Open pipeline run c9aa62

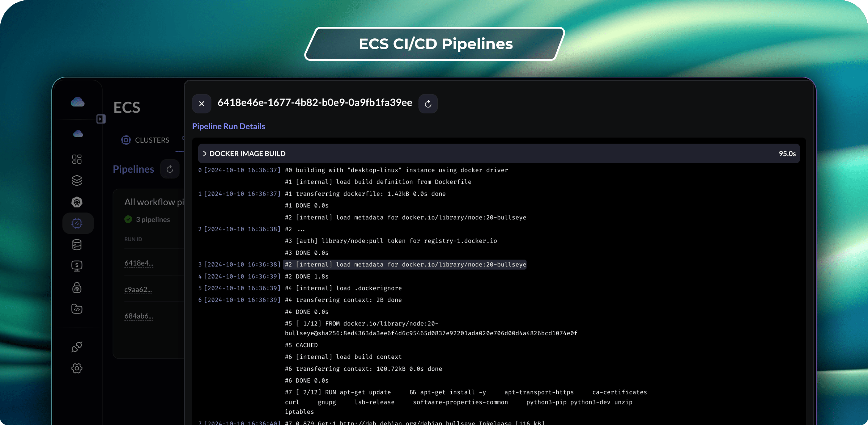[x=138, y=290]
